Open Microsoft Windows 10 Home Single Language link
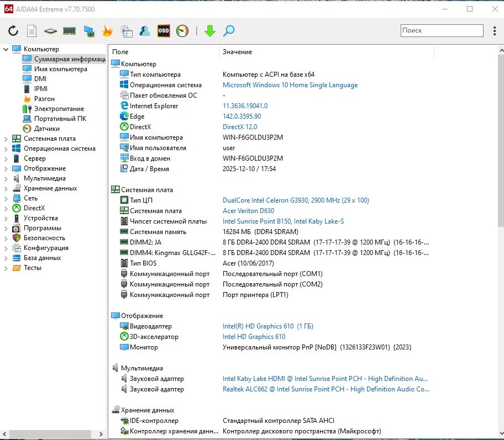This screenshot has width=504, height=440. [x=290, y=85]
